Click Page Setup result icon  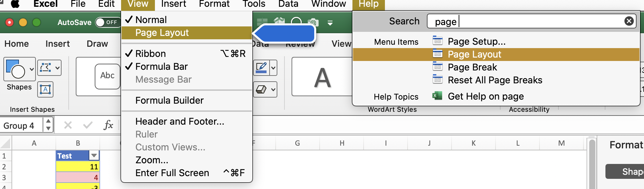point(437,41)
